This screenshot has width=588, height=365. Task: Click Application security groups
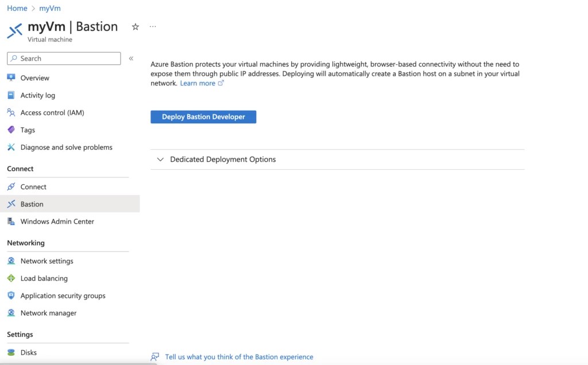(63, 296)
